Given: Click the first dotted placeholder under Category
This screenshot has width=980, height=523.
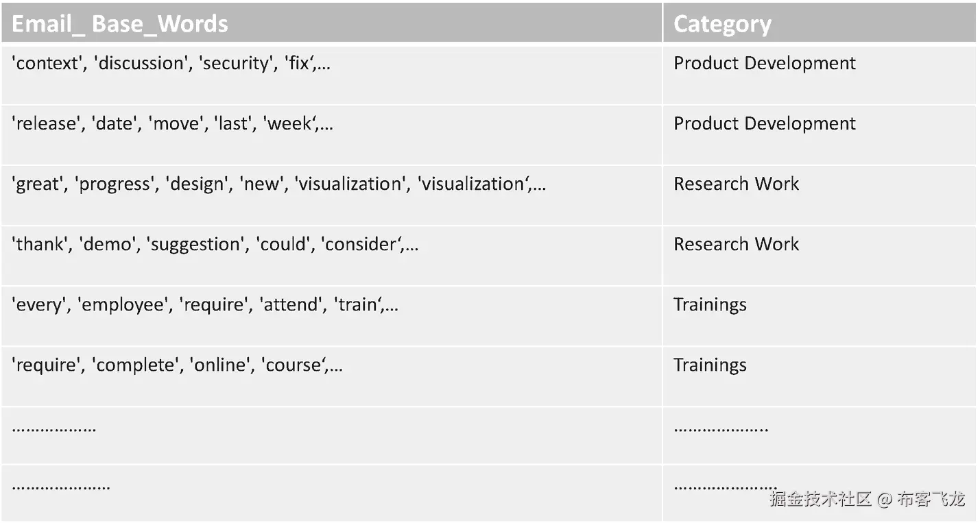Looking at the screenshot, I should click(x=721, y=430).
